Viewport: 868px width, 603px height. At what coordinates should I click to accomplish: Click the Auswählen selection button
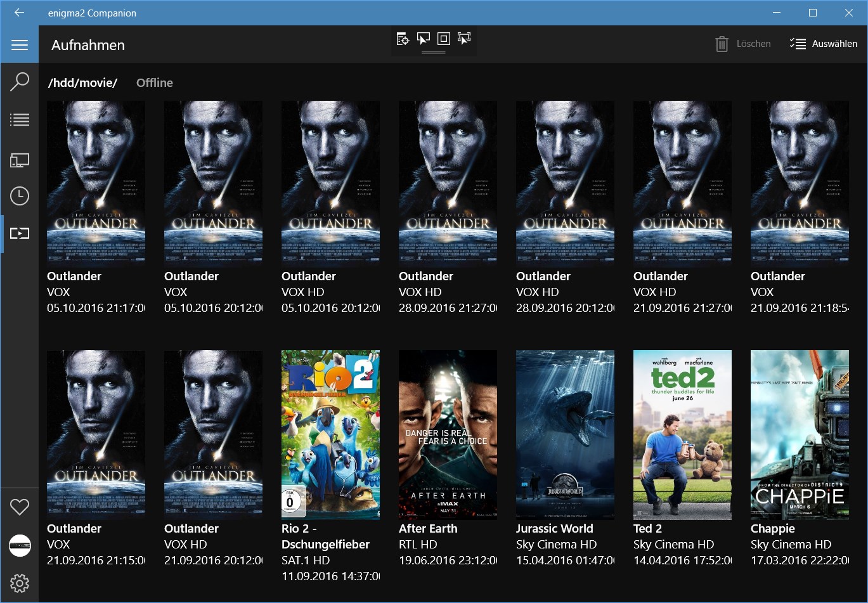pos(824,44)
